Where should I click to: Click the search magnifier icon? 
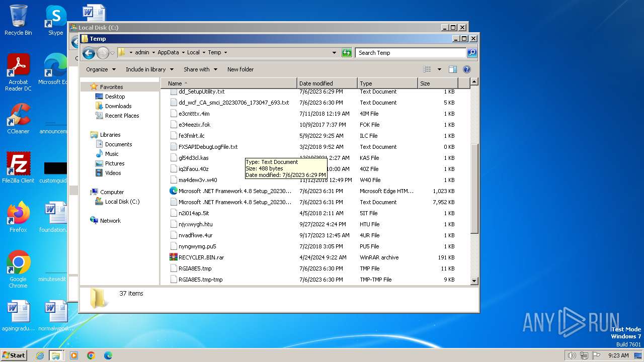[x=471, y=52]
